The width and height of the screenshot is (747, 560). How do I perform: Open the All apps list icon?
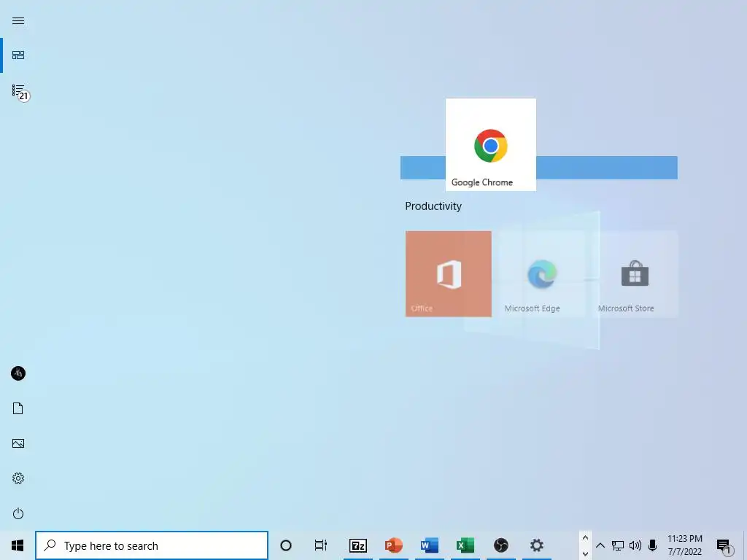pos(18,90)
